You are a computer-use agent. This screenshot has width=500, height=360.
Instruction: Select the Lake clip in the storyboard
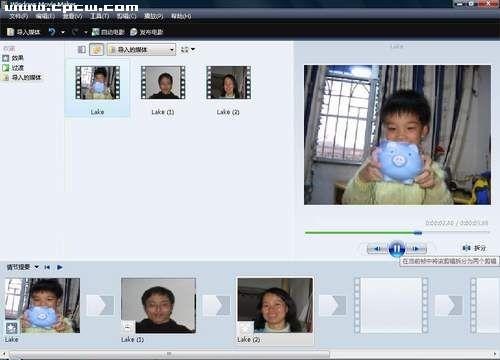click(42, 306)
